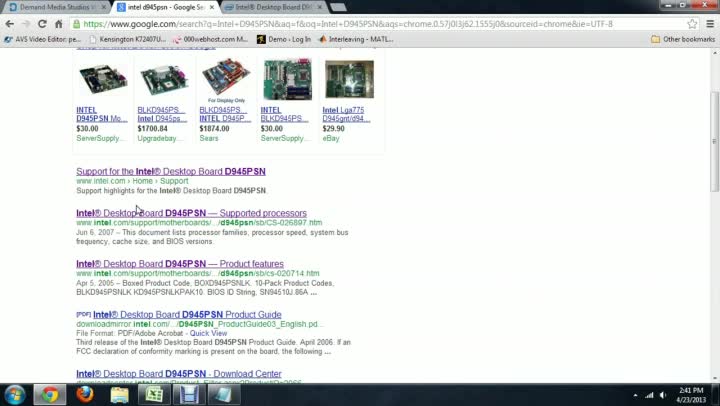Switch to the Demand Media Studios tab

click(x=57, y=7)
